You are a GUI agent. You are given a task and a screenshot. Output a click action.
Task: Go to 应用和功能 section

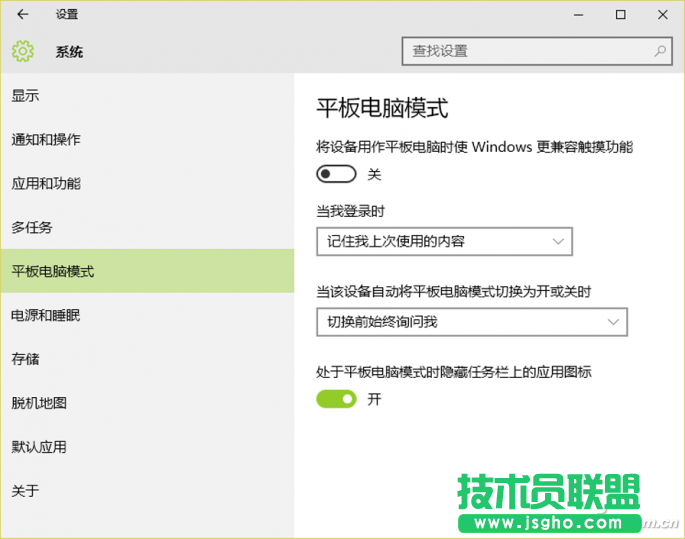(46, 184)
